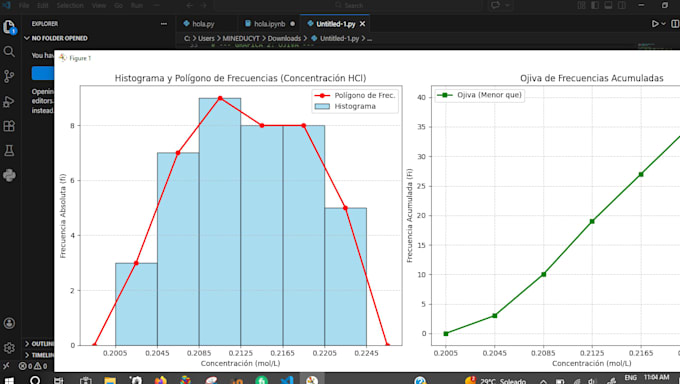Open the Manage gear menu
The width and height of the screenshot is (680, 384).
pyautogui.click(x=9, y=348)
